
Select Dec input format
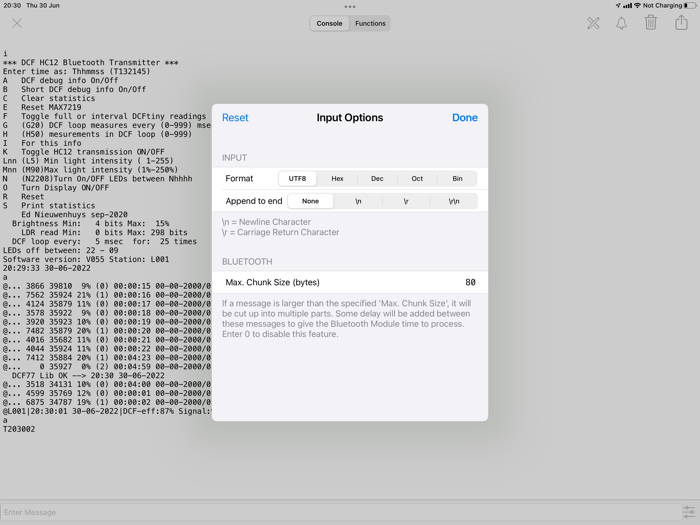(377, 179)
